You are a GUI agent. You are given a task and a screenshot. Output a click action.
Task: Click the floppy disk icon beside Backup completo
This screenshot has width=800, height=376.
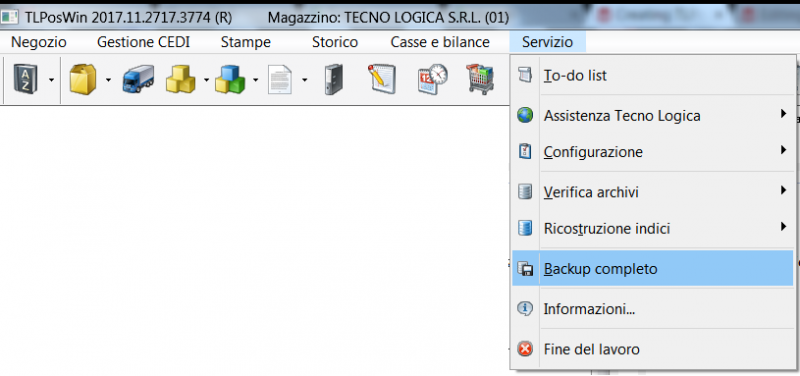pos(525,268)
